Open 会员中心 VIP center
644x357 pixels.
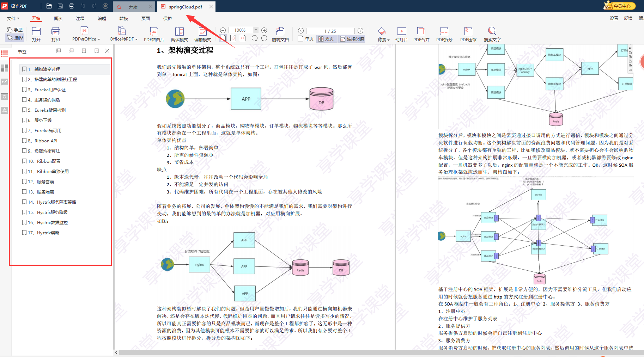tap(619, 6)
